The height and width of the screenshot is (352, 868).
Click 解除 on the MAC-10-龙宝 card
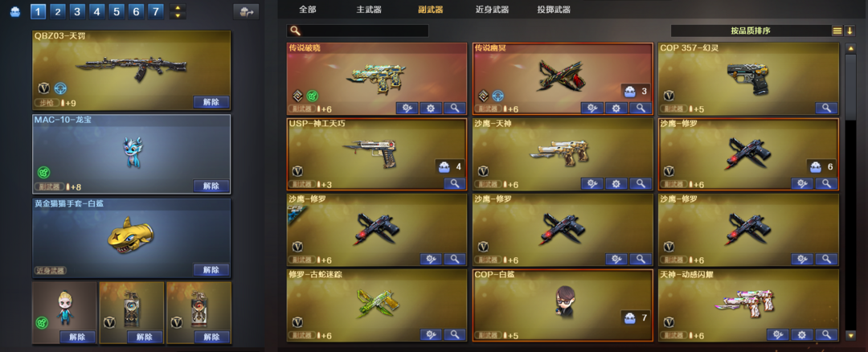(211, 186)
